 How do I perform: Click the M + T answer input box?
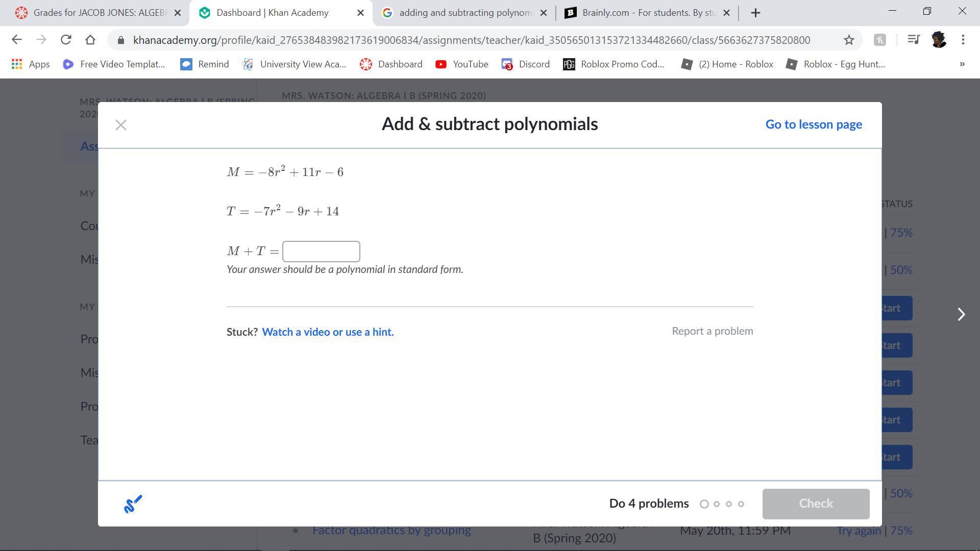coord(321,252)
